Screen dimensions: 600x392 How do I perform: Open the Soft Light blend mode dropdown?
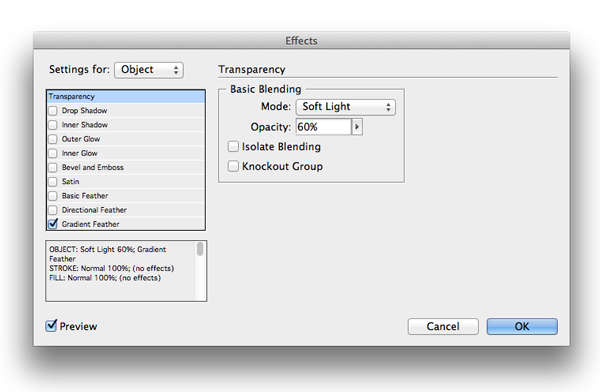[x=346, y=107]
